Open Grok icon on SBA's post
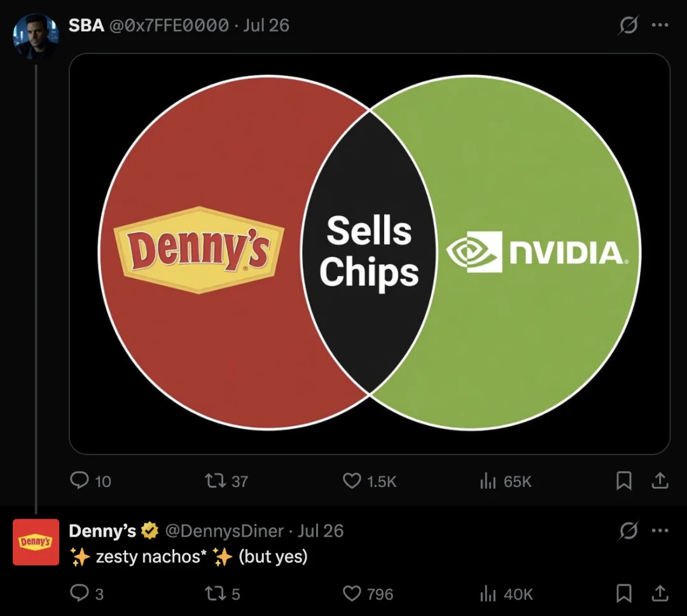This screenshot has width=687, height=616. click(628, 25)
